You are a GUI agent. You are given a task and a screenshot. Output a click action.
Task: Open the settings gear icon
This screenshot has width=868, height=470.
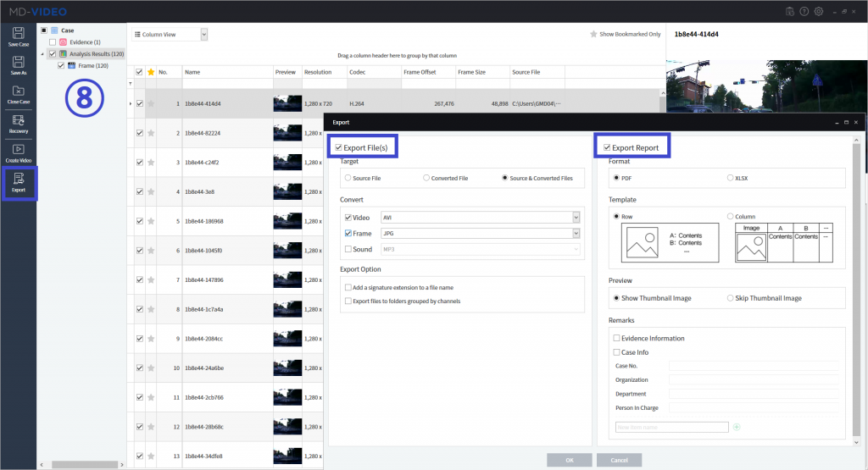pos(818,11)
